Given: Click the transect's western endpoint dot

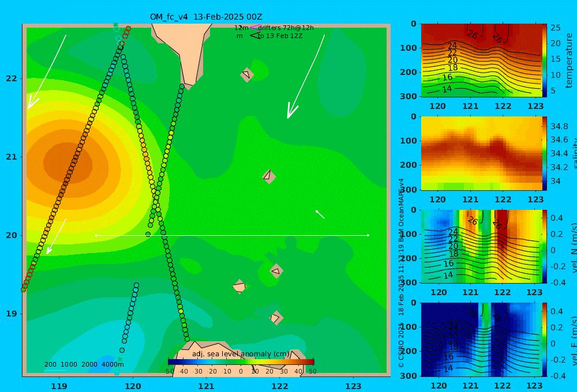Looking at the screenshot, I should 96,235.
